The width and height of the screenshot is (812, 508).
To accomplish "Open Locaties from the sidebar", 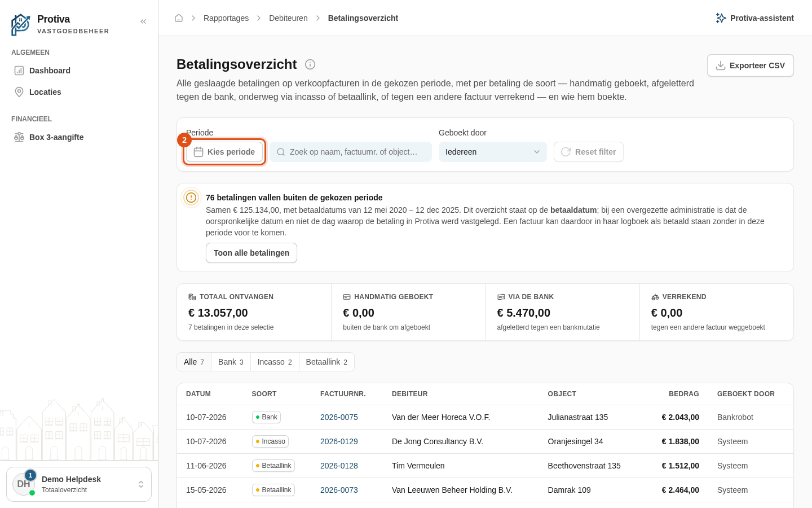I will click(79, 92).
